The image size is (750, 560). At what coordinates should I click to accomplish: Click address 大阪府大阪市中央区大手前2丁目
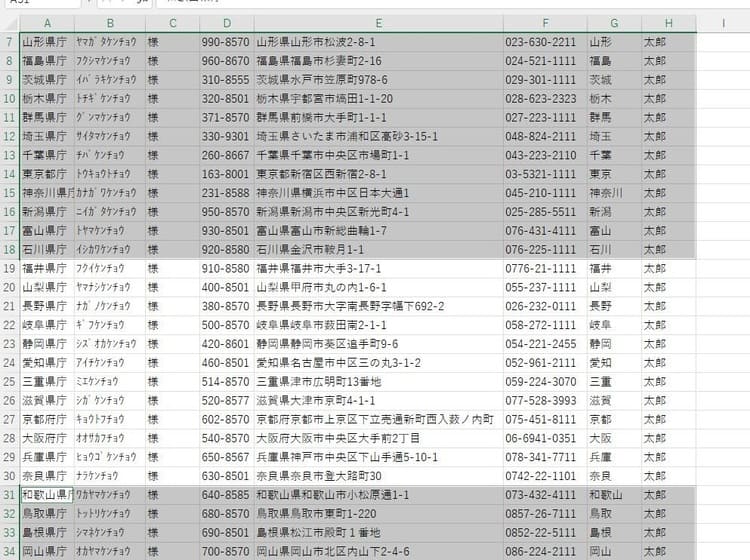pos(378,439)
